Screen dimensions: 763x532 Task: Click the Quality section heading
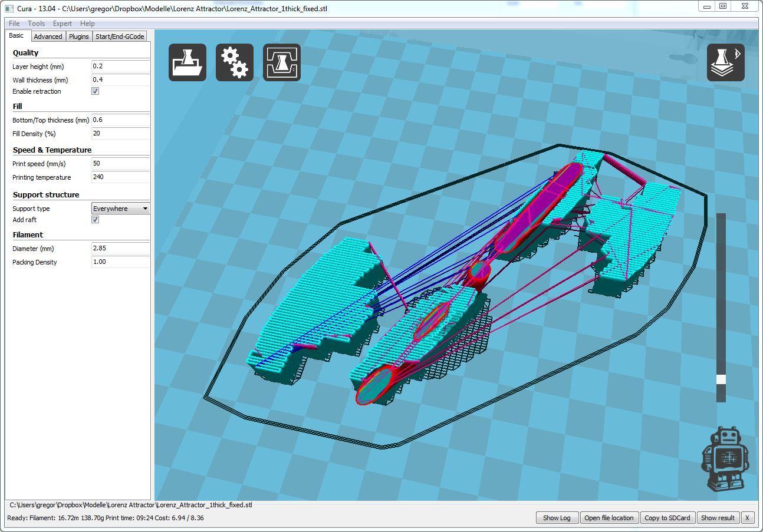click(25, 52)
